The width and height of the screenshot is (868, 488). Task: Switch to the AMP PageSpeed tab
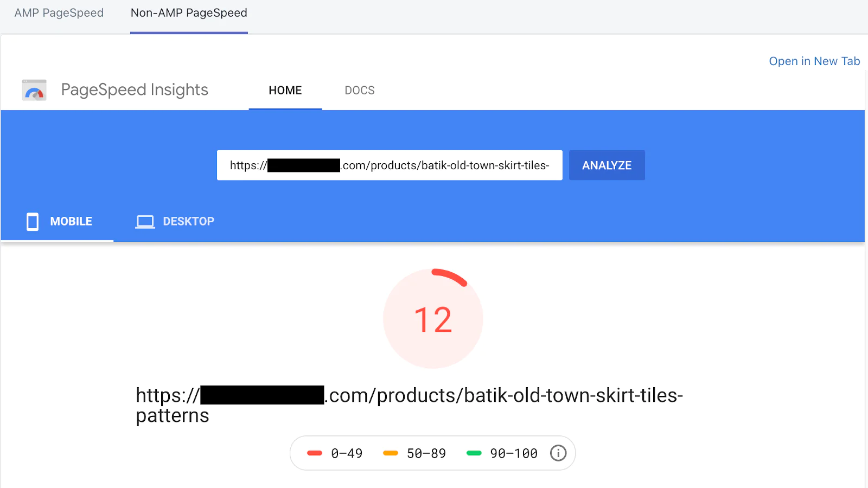point(59,13)
